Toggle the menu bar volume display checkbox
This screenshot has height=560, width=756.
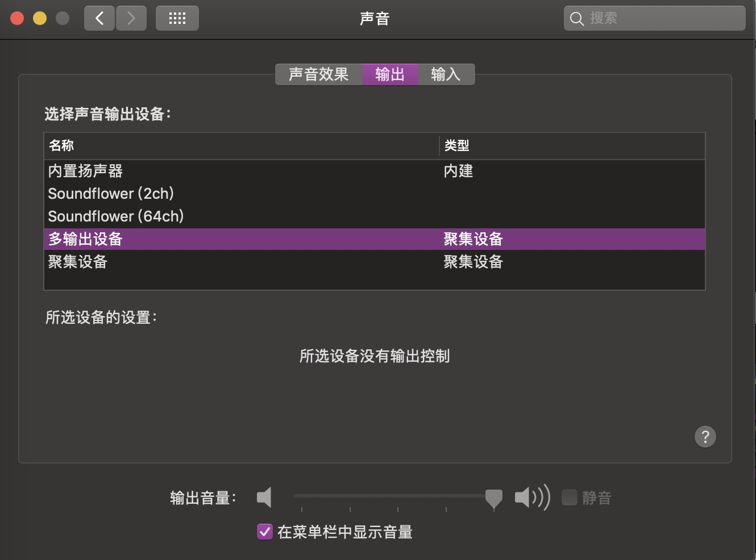coord(264,532)
